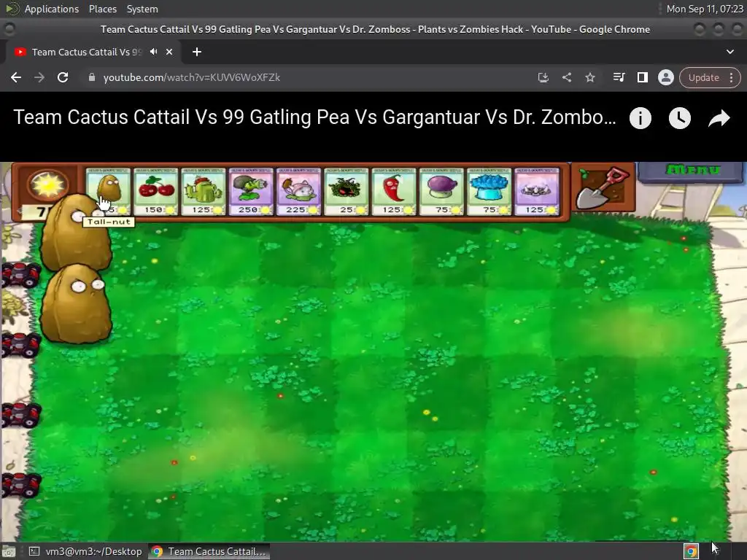Viewport: 747px width, 560px height.
Task: Show desktop icon in bottom panel
Action: (x=9, y=551)
